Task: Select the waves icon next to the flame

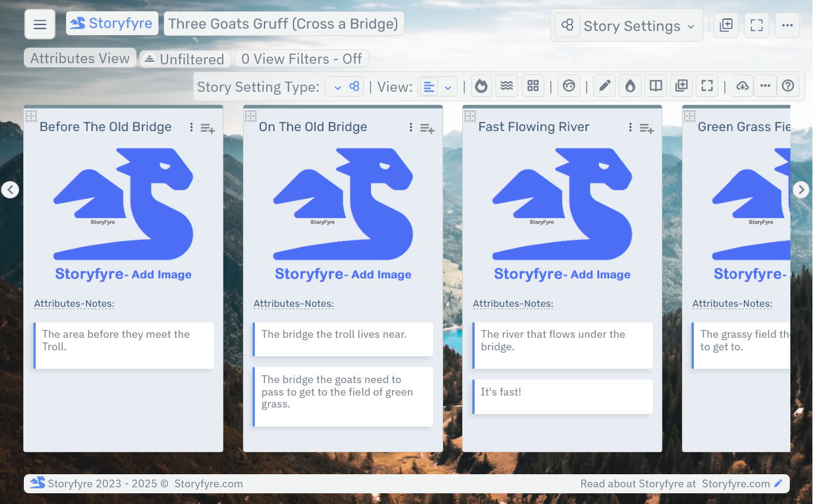Action: (507, 85)
